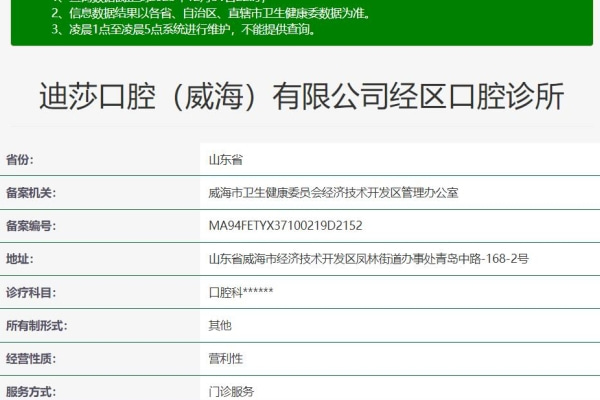Click the 服务方式 label

[x=31, y=392]
